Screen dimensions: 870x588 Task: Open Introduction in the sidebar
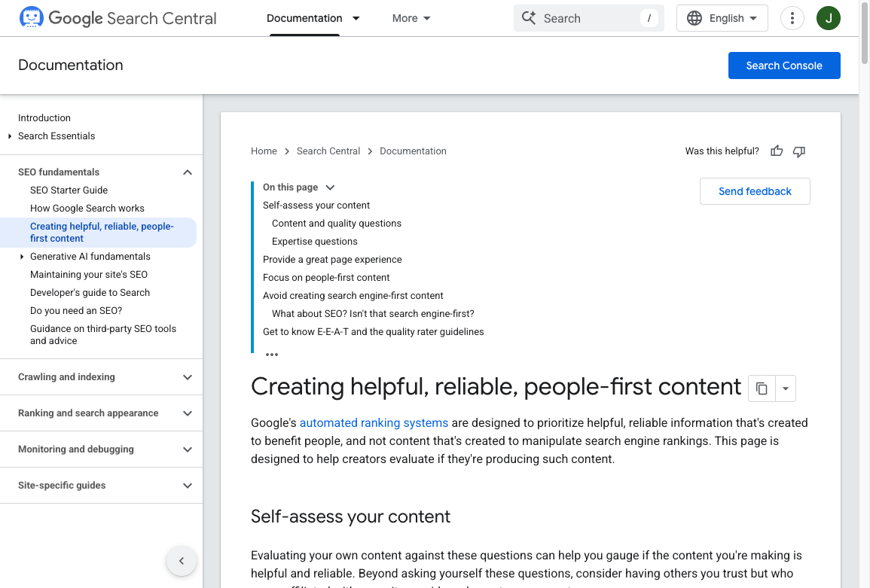[x=44, y=117]
